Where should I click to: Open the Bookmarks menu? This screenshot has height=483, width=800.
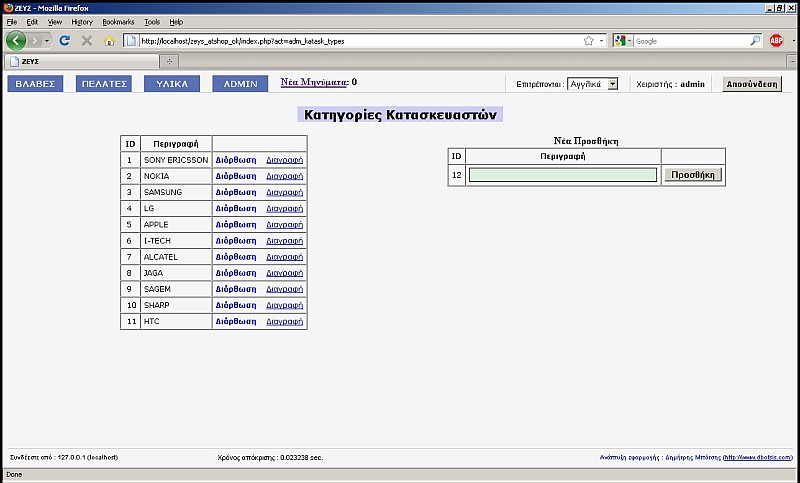pyautogui.click(x=118, y=22)
